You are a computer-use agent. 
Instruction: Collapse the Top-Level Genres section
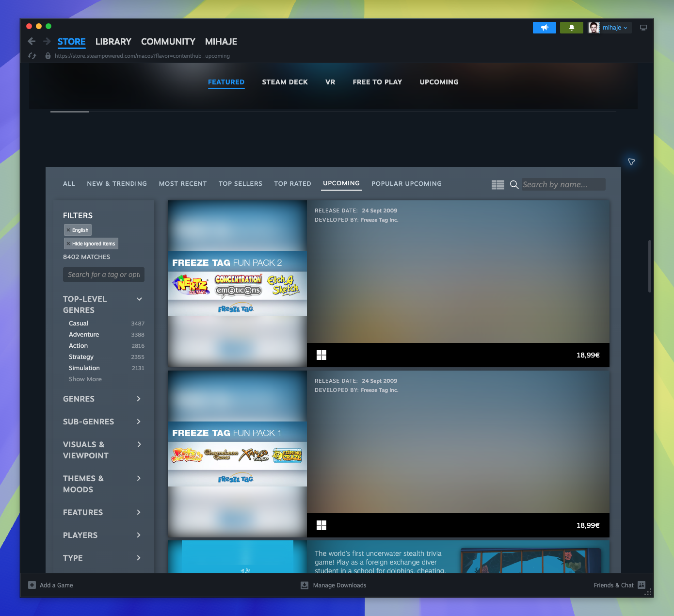pyautogui.click(x=139, y=299)
